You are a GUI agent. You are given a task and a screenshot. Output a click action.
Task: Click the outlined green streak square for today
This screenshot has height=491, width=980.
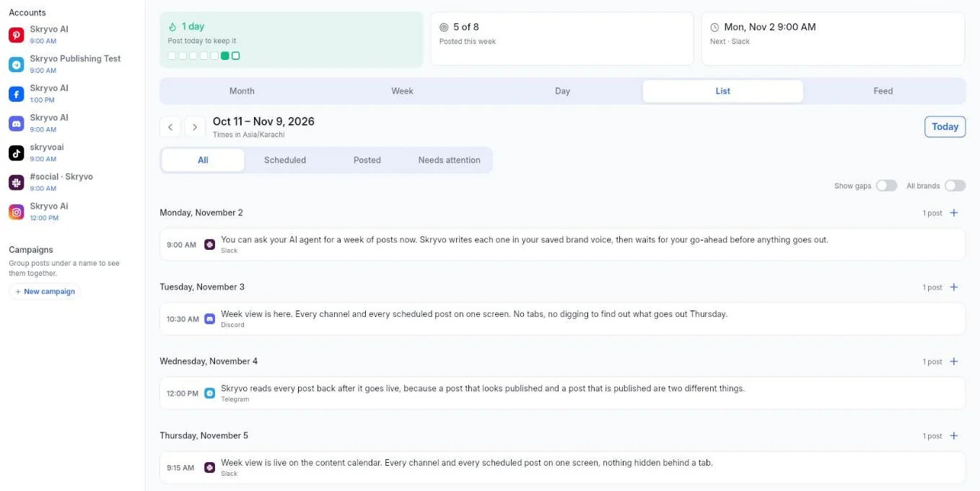(236, 56)
